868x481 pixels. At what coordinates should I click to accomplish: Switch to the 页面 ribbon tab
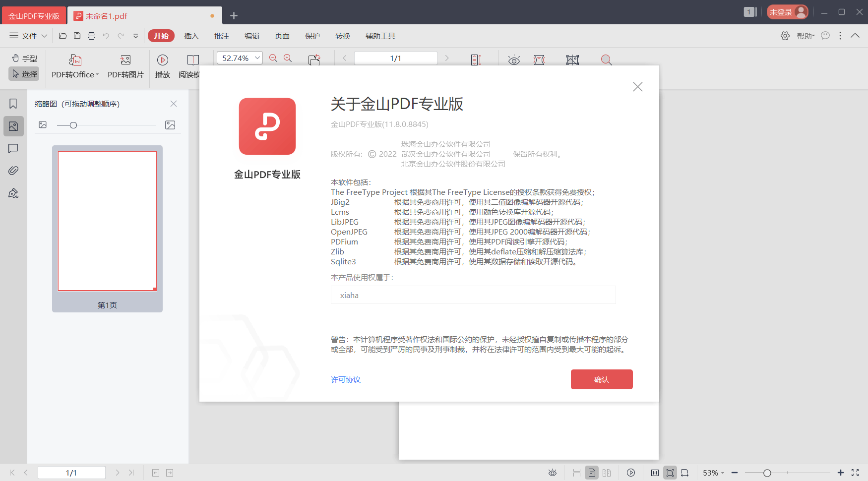pos(282,36)
